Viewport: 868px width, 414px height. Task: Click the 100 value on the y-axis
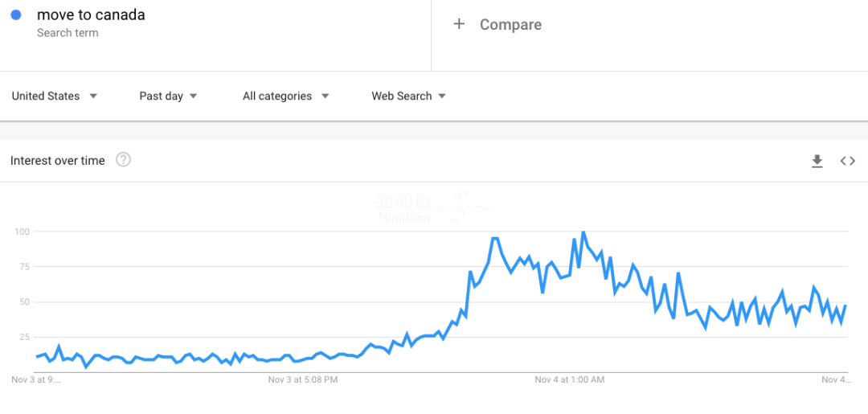click(x=22, y=232)
